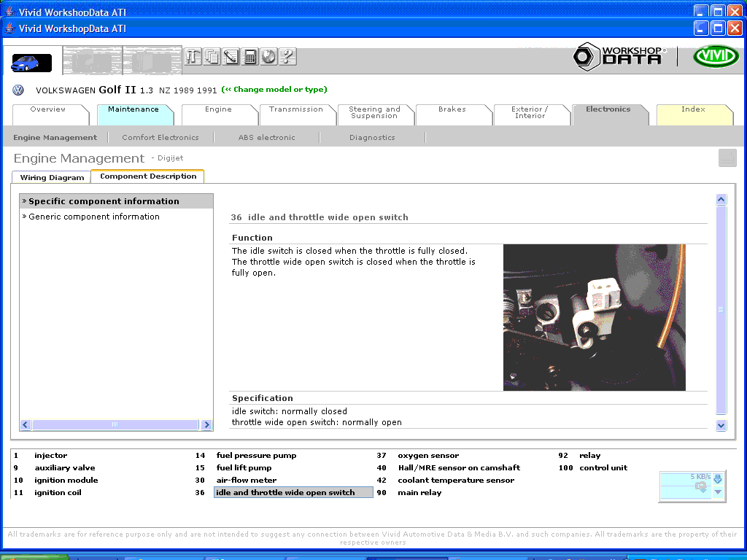Viewport: 747px width, 560px height.
Task: Select ABS electronic submenu
Action: click(266, 137)
